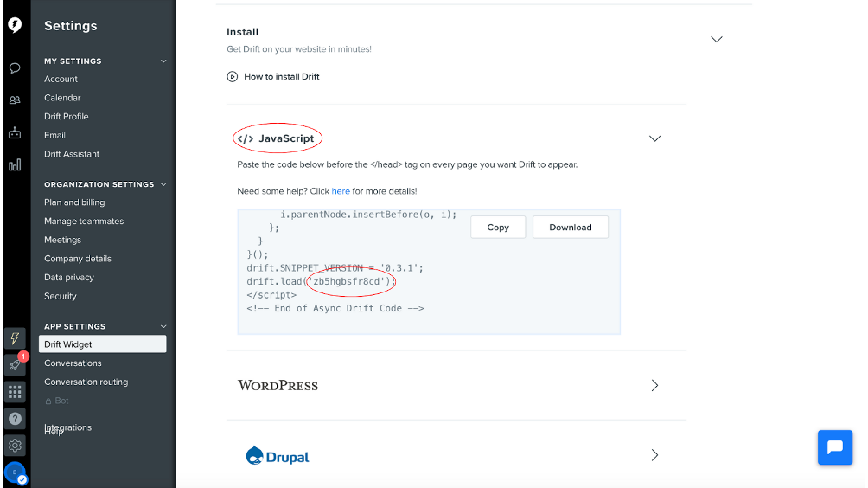The image size is (868, 488).
Task: Click the lightning bolt icon in rail
Action: click(15, 338)
